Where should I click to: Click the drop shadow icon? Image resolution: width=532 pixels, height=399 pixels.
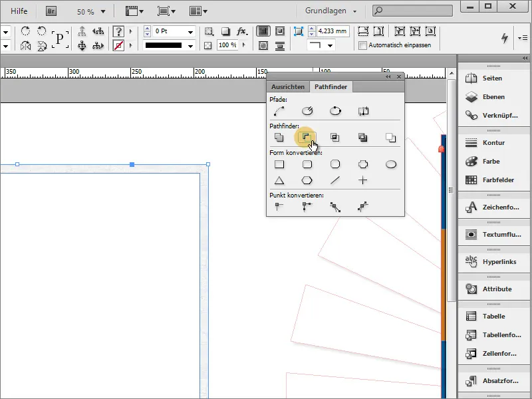[x=225, y=31]
